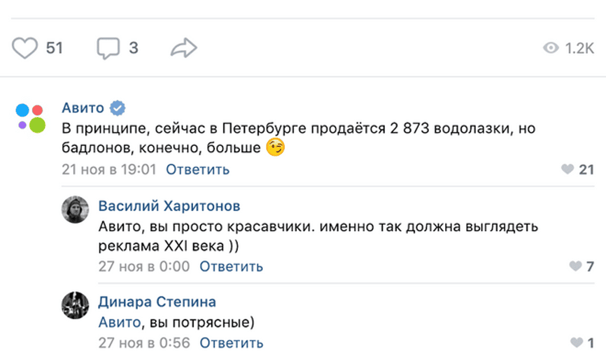This screenshot has height=364, width=606.
Task: Open Динара Степина's avatar photo
Action: pos(75,305)
